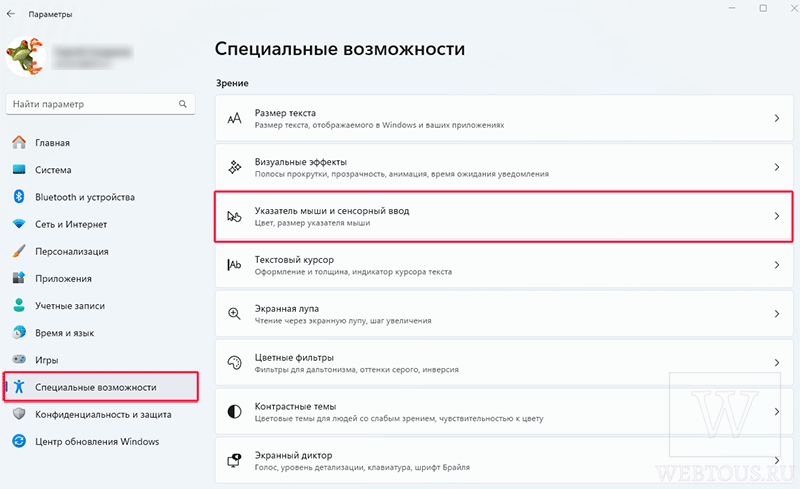Click the Текстовый курсор Ab icon
Image resolution: width=800 pixels, height=489 pixels.
tap(234, 265)
